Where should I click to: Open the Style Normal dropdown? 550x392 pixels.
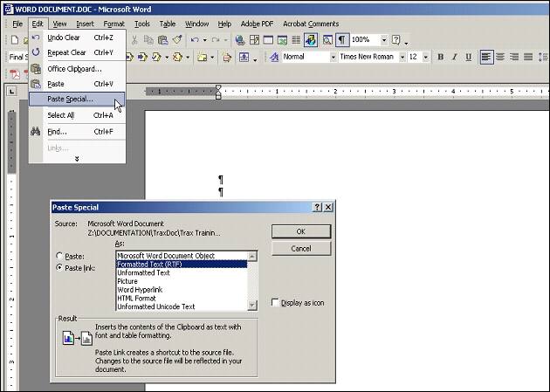(x=333, y=57)
